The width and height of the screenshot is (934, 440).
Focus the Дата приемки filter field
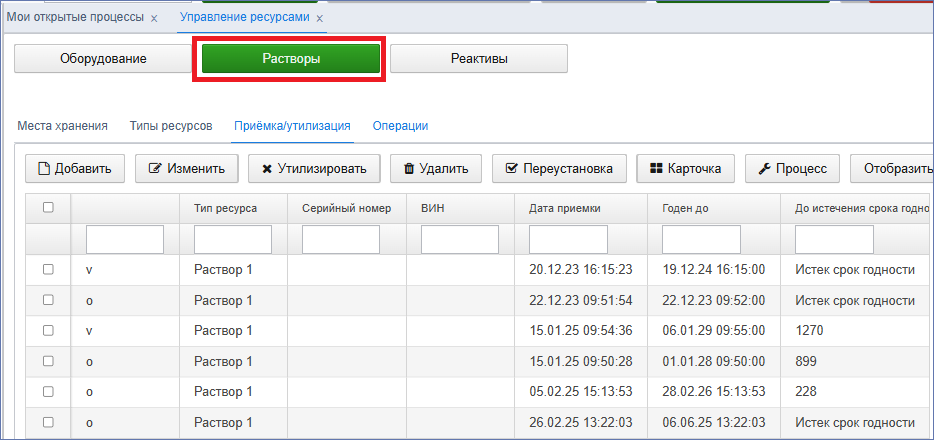[568, 239]
